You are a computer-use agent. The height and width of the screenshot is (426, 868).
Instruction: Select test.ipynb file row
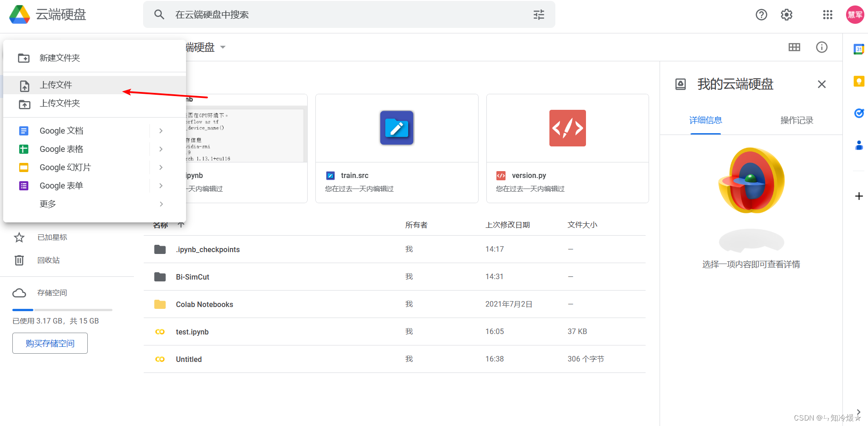click(394, 332)
